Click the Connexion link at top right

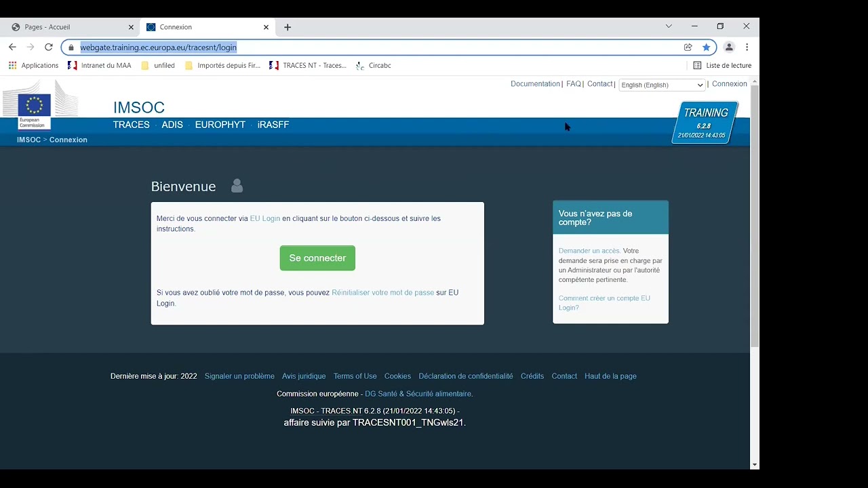(x=730, y=84)
